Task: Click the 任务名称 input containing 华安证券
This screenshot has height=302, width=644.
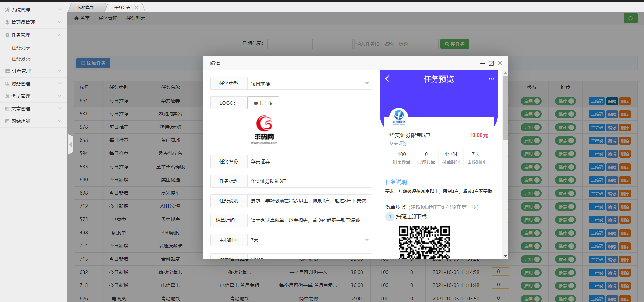Action: coord(309,161)
